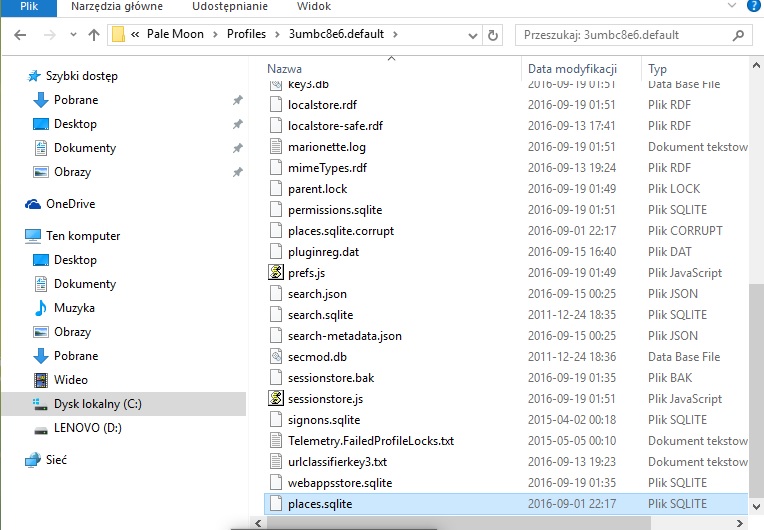Open pinned Obrazy under quick access
This screenshot has width=764, height=530.
(72, 171)
